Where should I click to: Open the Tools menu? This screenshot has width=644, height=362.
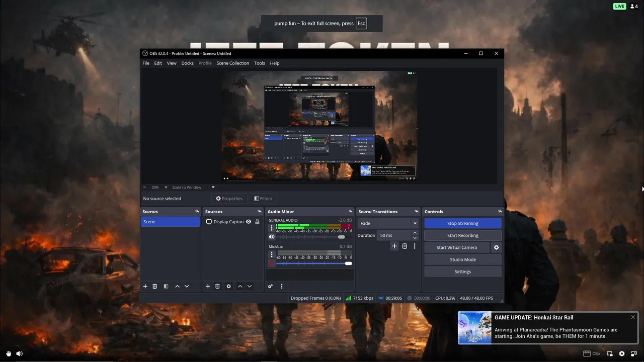[260, 63]
